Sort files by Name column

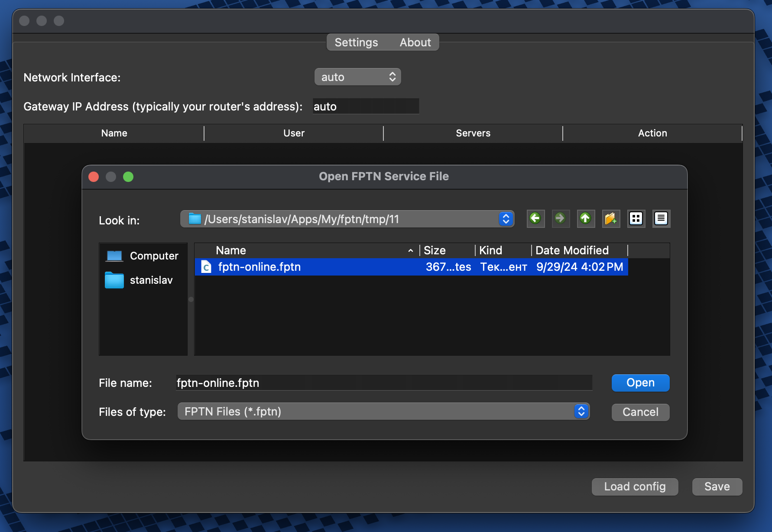pos(307,250)
